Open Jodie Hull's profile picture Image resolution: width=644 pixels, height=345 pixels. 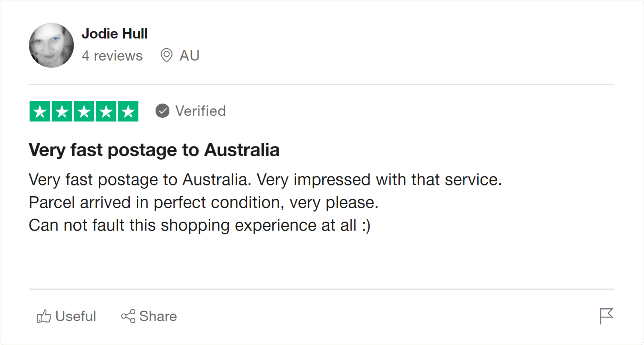[x=52, y=45]
